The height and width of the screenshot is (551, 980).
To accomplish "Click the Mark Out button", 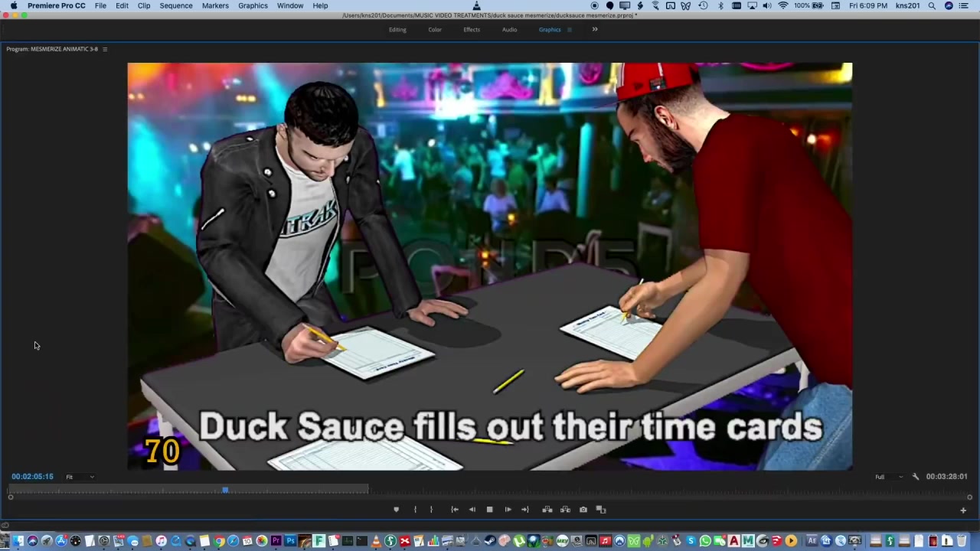I will (x=431, y=510).
